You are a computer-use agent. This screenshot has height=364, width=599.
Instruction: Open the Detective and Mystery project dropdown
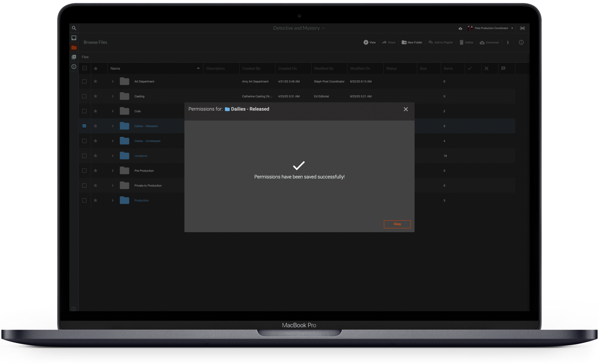pos(299,28)
